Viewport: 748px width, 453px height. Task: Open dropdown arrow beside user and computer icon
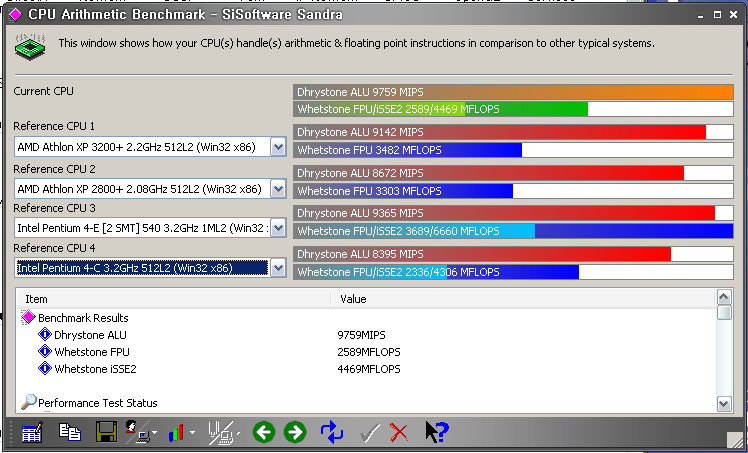[x=155, y=433]
